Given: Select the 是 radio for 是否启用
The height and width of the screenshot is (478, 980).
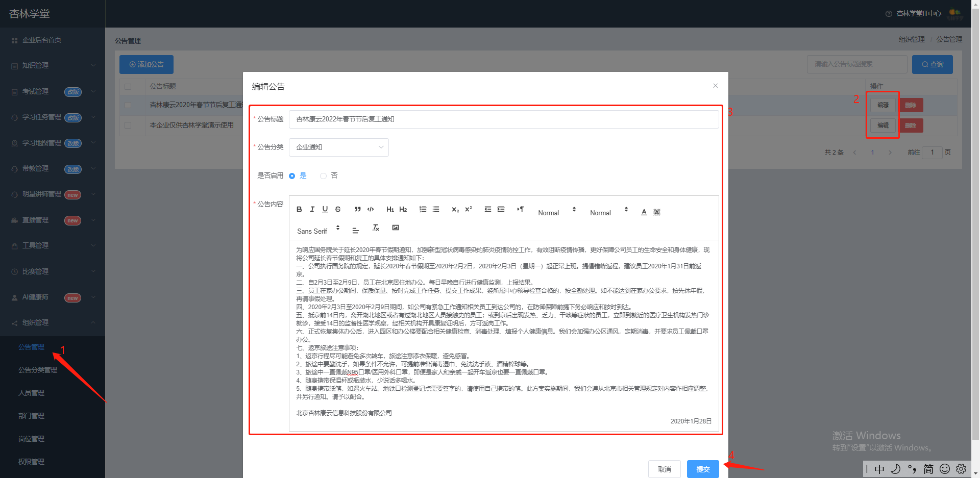Looking at the screenshot, I should (292, 176).
